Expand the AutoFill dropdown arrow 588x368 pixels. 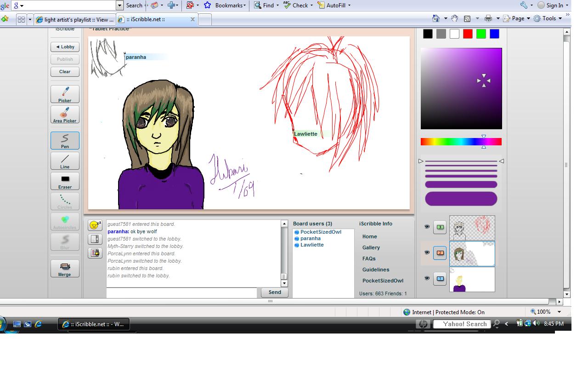point(349,6)
